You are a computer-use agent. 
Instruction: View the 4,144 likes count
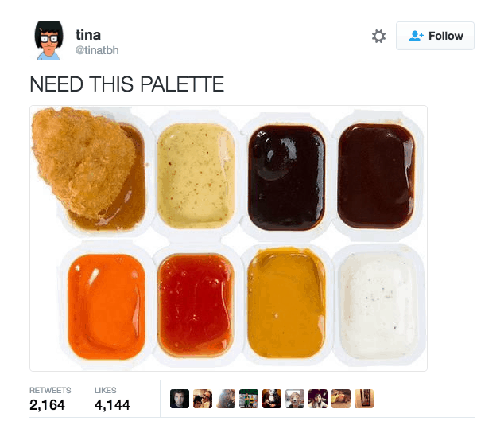tap(112, 405)
